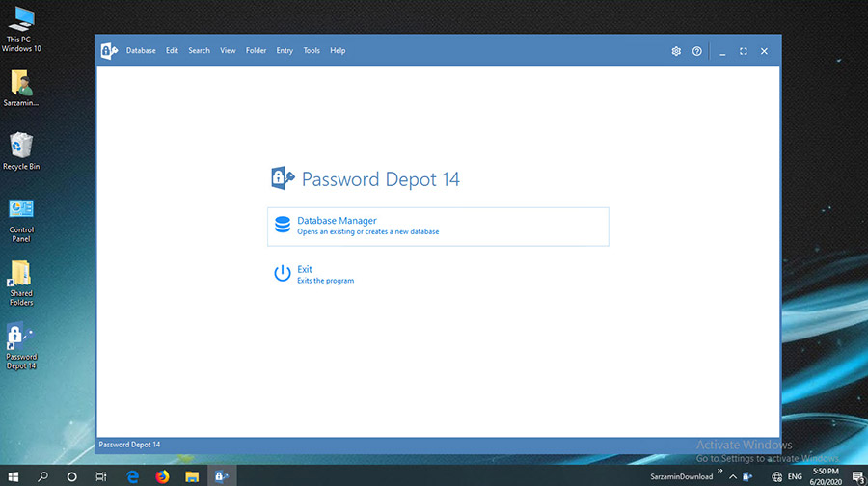This screenshot has width=868, height=486.
Task: Click the Password Depot logo in title bar
Action: tap(109, 51)
